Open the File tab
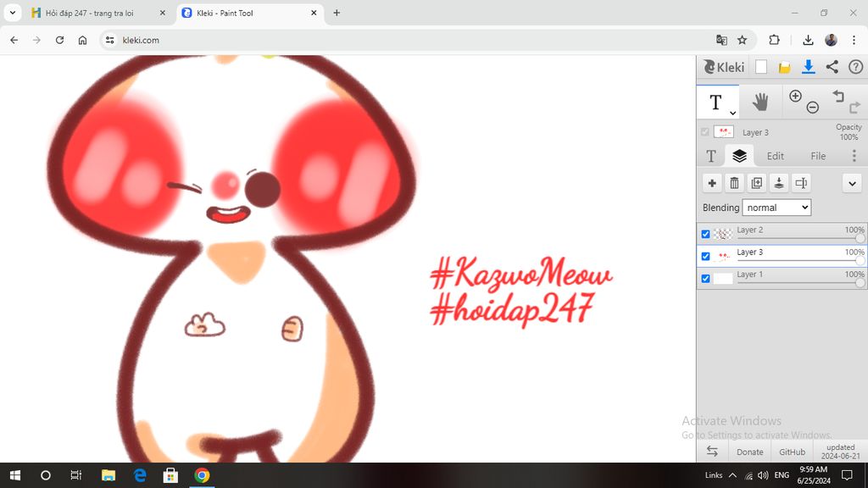The image size is (868, 488). click(x=818, y=156)
